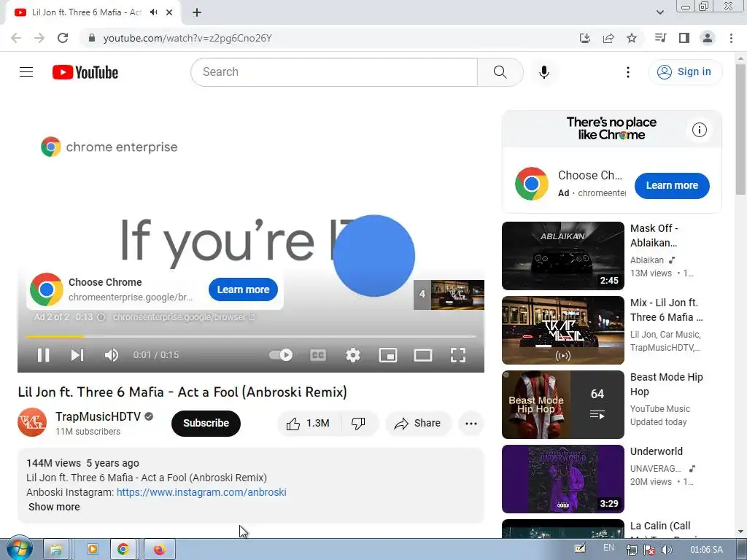Bookmark this page with star icon

(632, 38)
